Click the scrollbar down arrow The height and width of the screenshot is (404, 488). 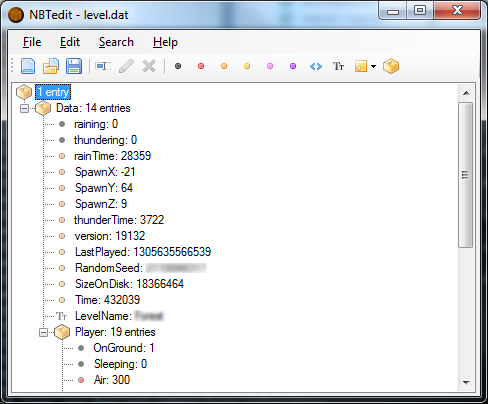point(466,383)
